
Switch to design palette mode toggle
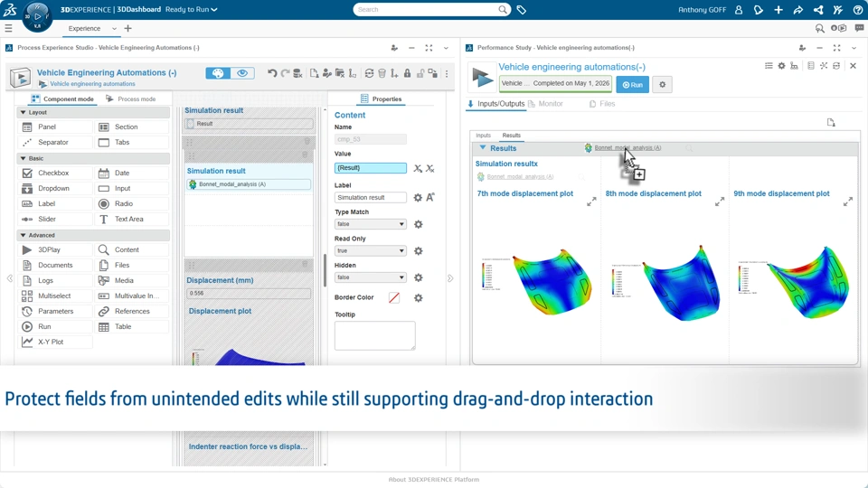[218, 73]
